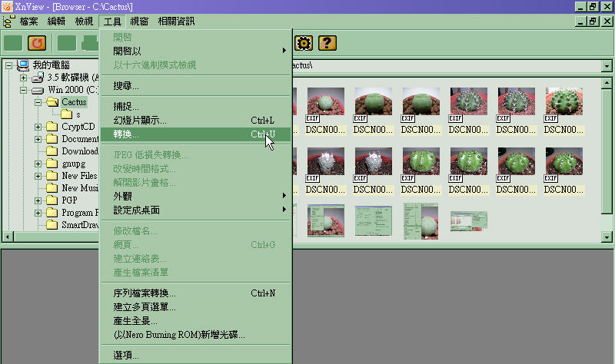
Task: Choose 序列檔案轉換... batch convert entry
Action: (x=196, y=293)
